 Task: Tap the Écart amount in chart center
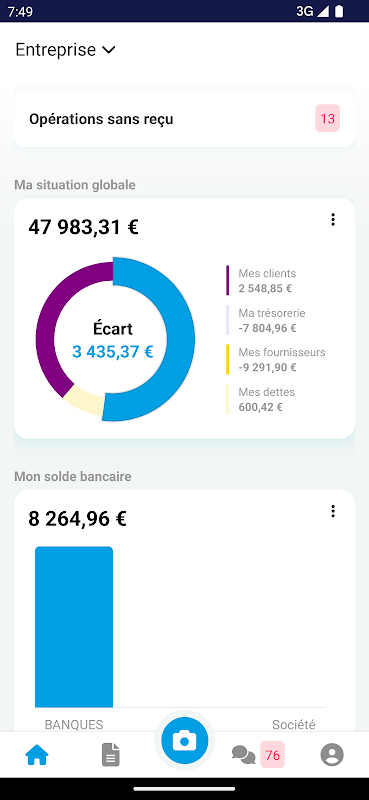[113, 352]
